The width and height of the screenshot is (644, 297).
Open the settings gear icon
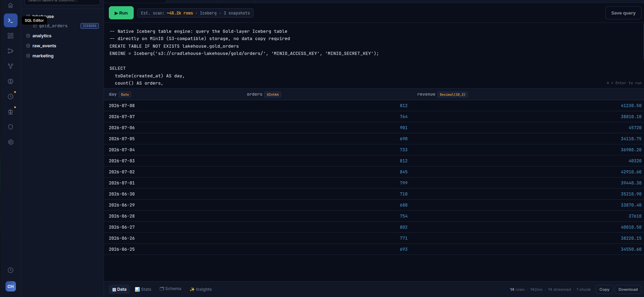pos(11,142)
